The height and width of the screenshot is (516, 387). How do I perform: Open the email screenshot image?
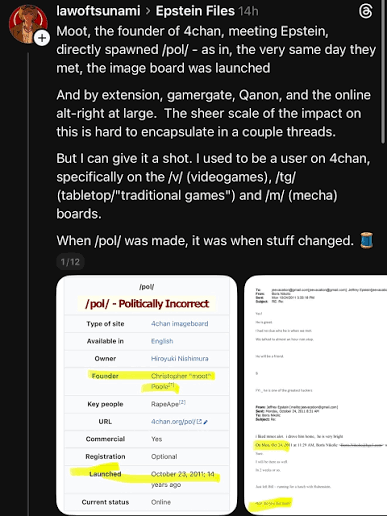tap(316, 395)
